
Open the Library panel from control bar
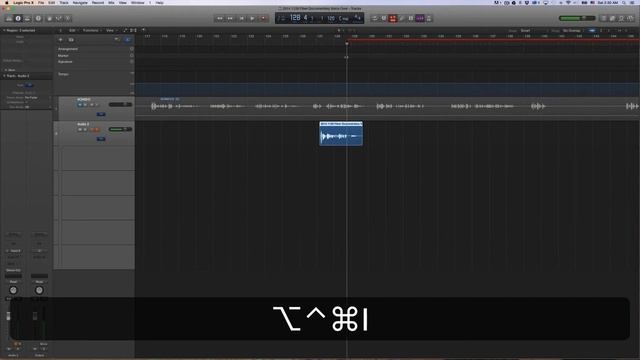9,18
